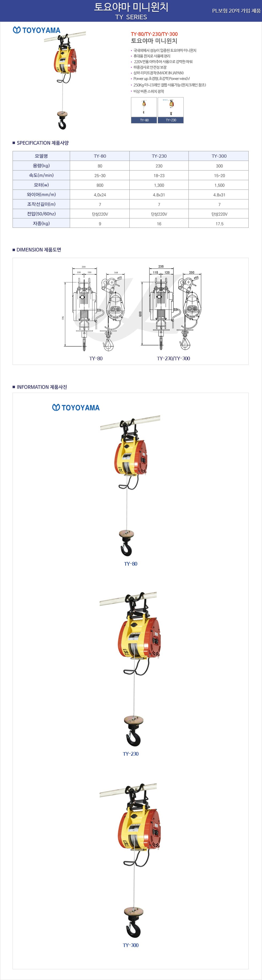Click the TY-300 column header in specification table
The height and width of the screenshot is (980, 262).
click(x=219, y=156)
